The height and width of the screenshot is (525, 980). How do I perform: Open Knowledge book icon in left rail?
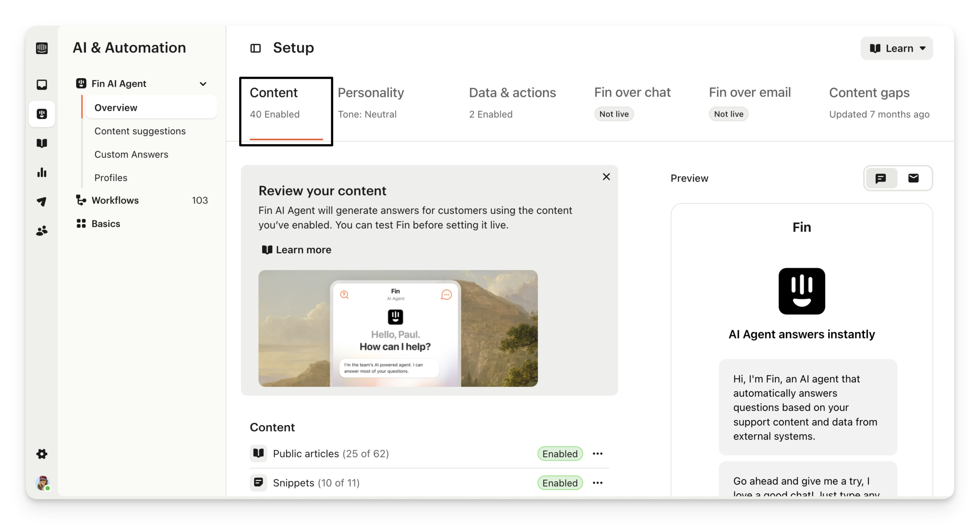coord(42,143)
